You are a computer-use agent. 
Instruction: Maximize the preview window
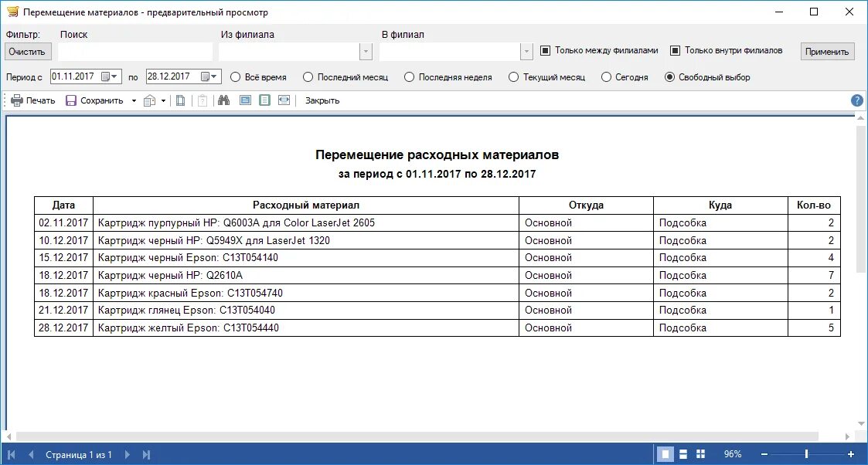(x=814, y=12)
